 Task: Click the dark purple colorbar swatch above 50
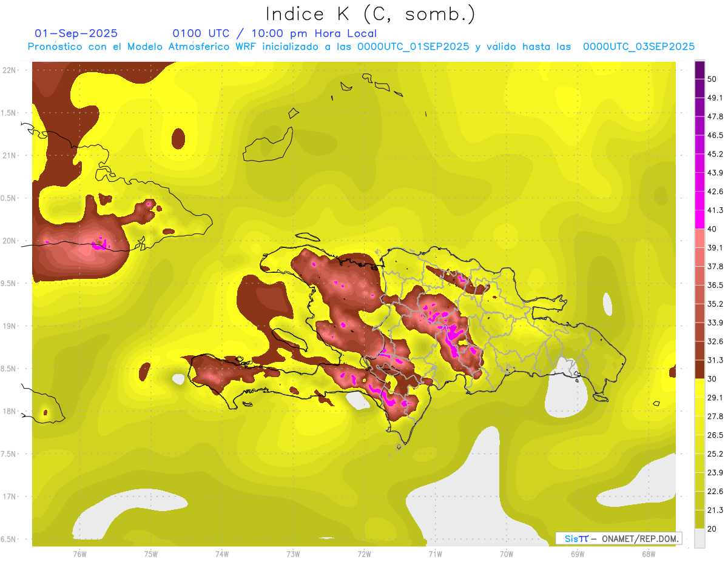coord(699,70)
